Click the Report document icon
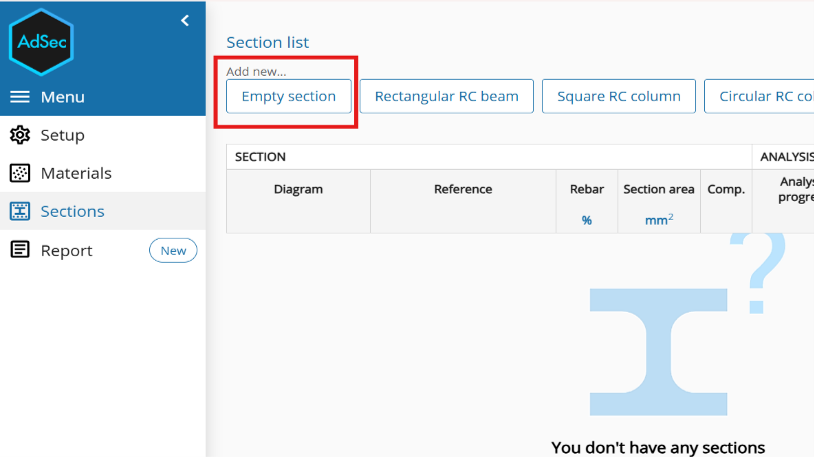The image size is (814, 458). coord(20,250)
